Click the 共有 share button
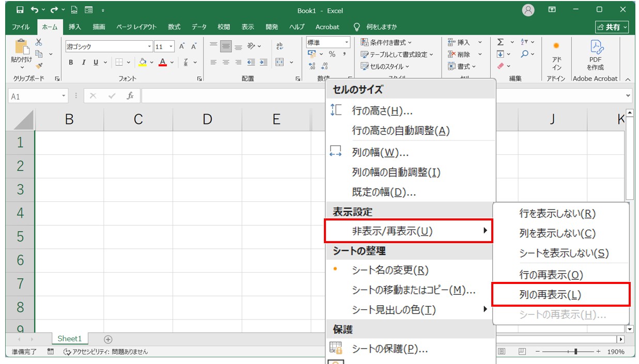Image resolution: width=639 pixels, height=364 pixels. pos(612,27)
